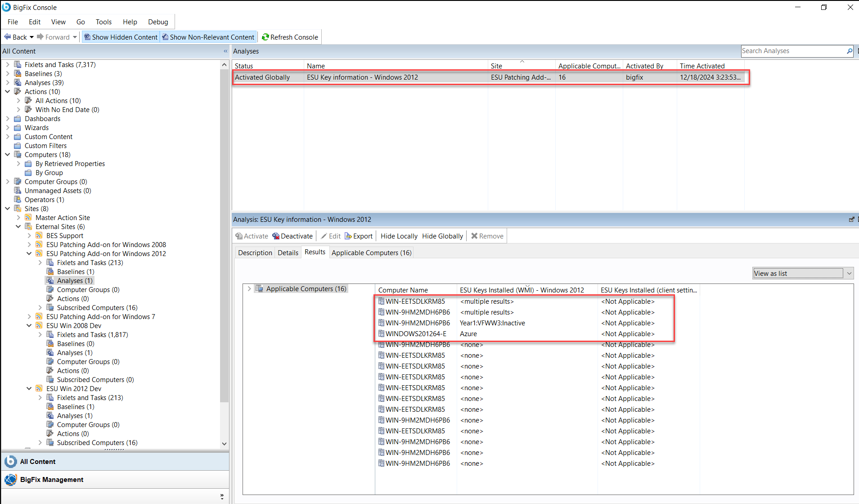Click inside the Search Analyses field

[793, 51]
